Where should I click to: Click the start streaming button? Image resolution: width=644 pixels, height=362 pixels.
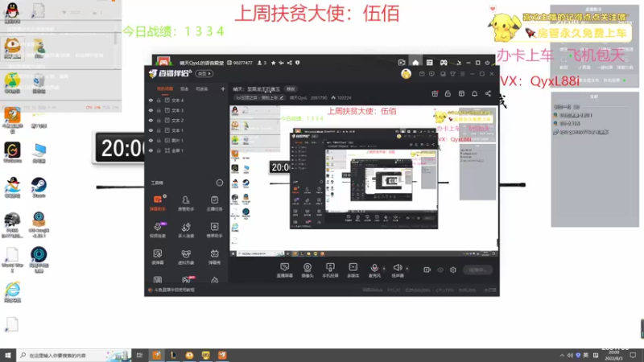tap(477, 269)
